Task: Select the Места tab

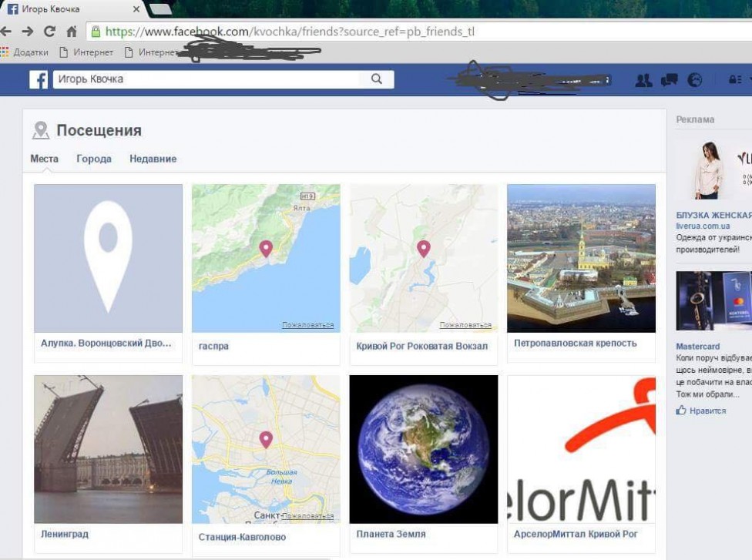Action: tap(44, 159)
